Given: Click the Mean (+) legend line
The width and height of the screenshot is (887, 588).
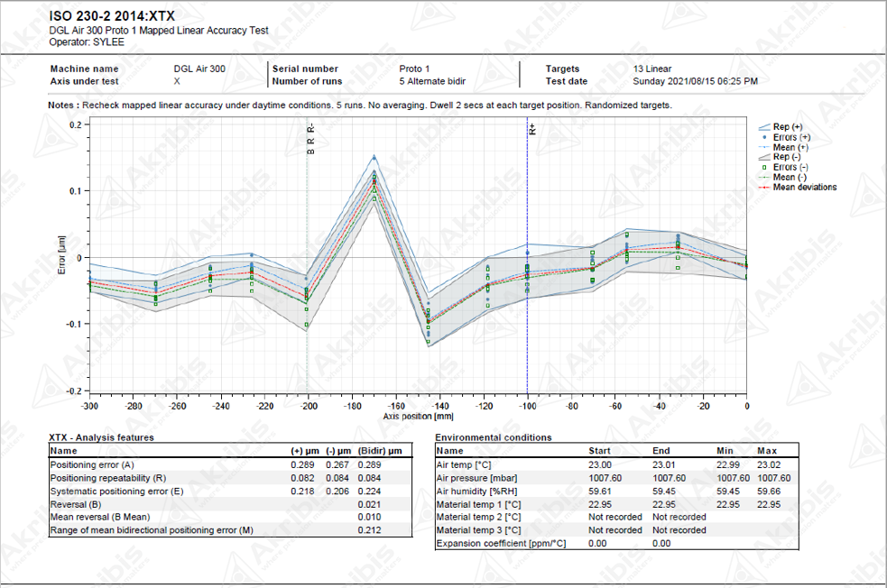Looking at the screenshot, I should pyautogui.click(x=765, y=147).
